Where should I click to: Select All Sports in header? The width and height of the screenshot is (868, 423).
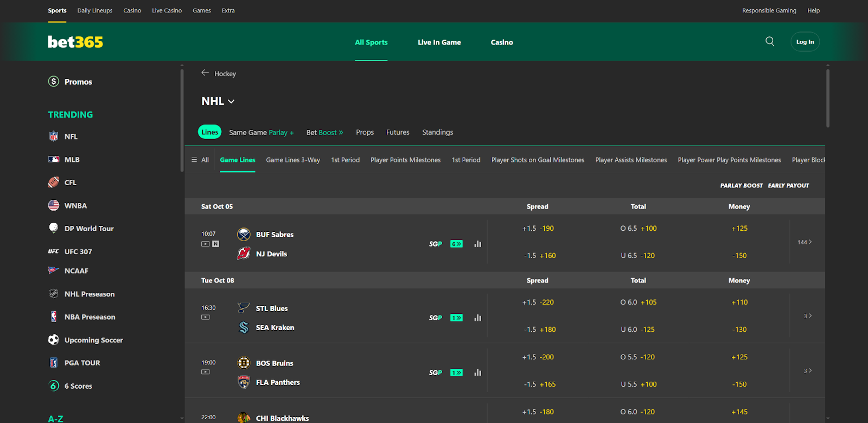371,42
